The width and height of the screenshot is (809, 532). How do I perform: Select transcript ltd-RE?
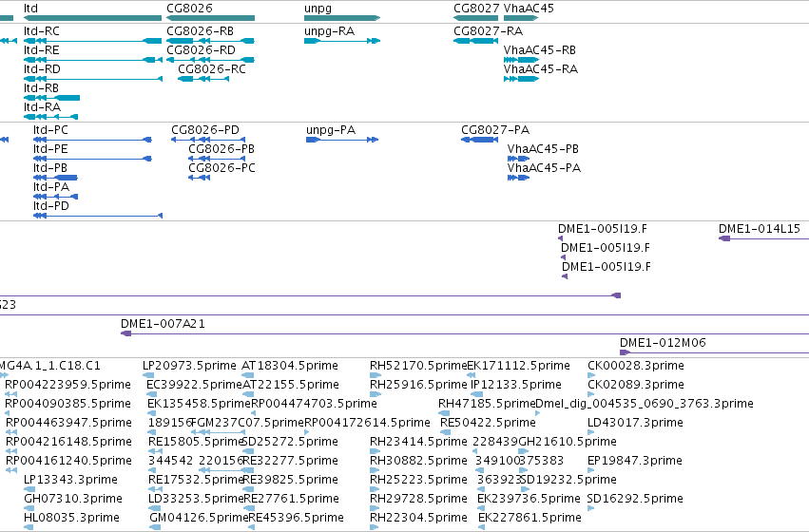41,50
